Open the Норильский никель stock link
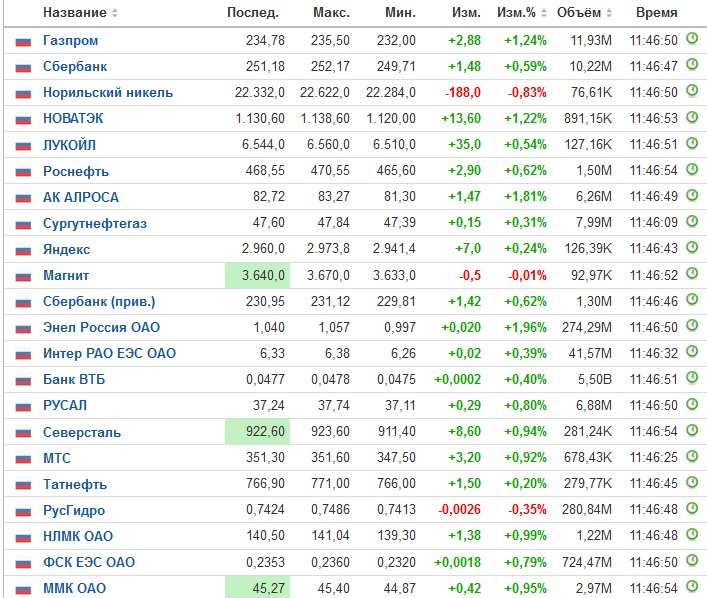 tap(108, 92)
